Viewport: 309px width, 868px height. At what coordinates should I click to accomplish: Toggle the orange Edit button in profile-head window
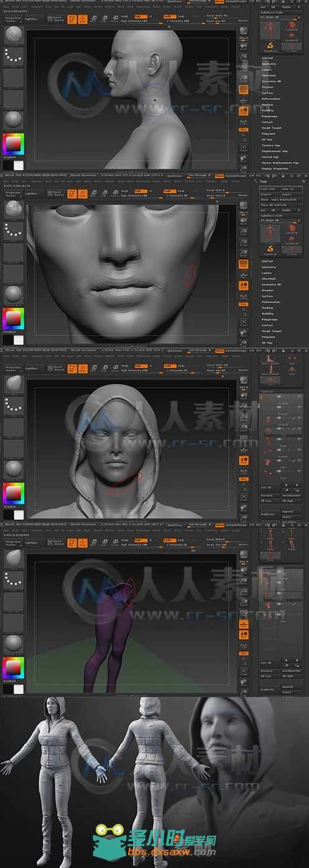[x=72, y=19]
